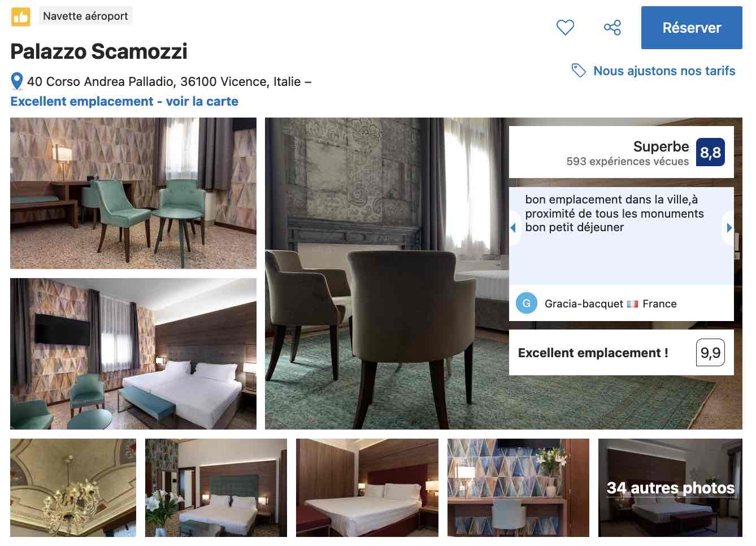The image size is (756, 546).
Task: Click the reviewer avatar G icon
Action: point(527,304)
